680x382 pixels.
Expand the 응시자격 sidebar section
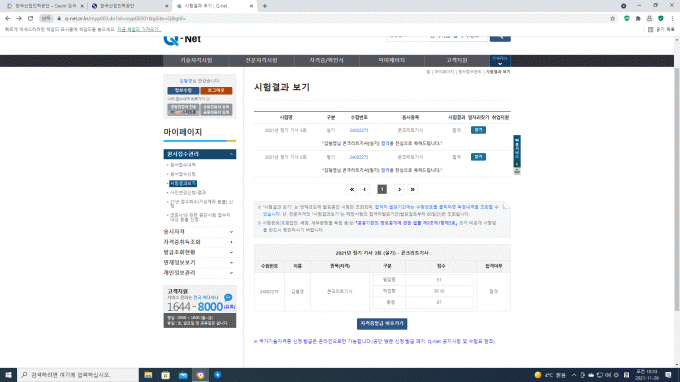199,232
